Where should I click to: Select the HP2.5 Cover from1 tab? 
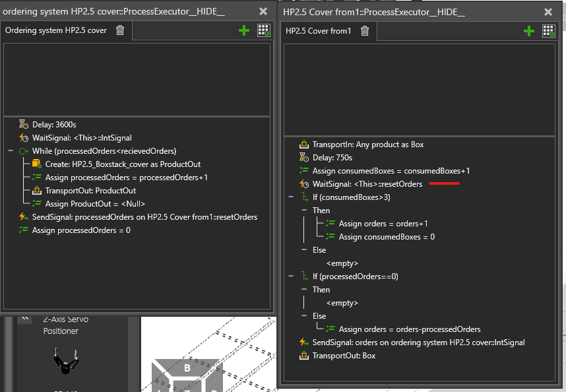click(318, 31)
